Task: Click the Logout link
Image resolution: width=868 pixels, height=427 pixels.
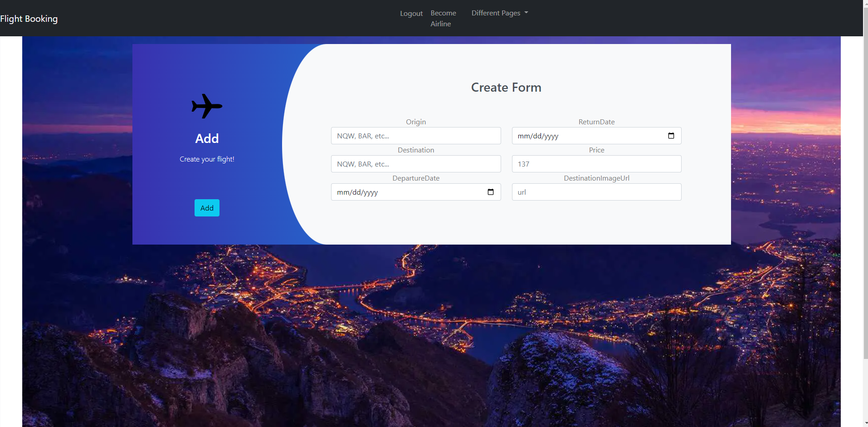Action: click(411, 13)
